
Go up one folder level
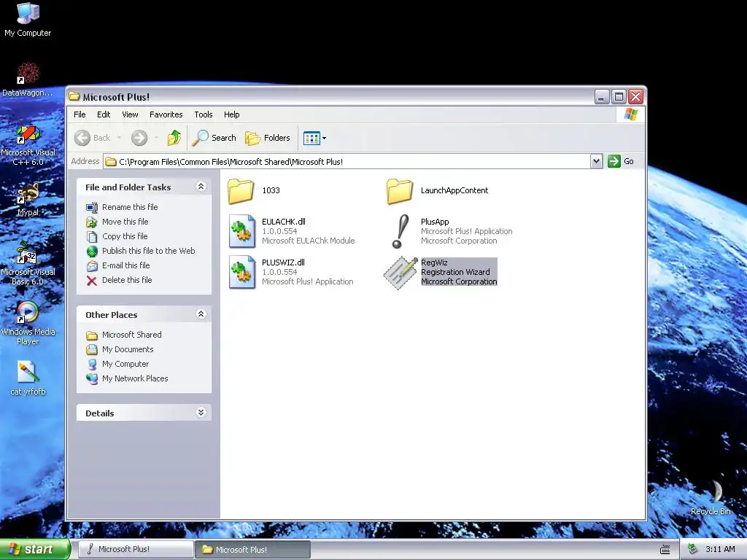click(174, 138)
